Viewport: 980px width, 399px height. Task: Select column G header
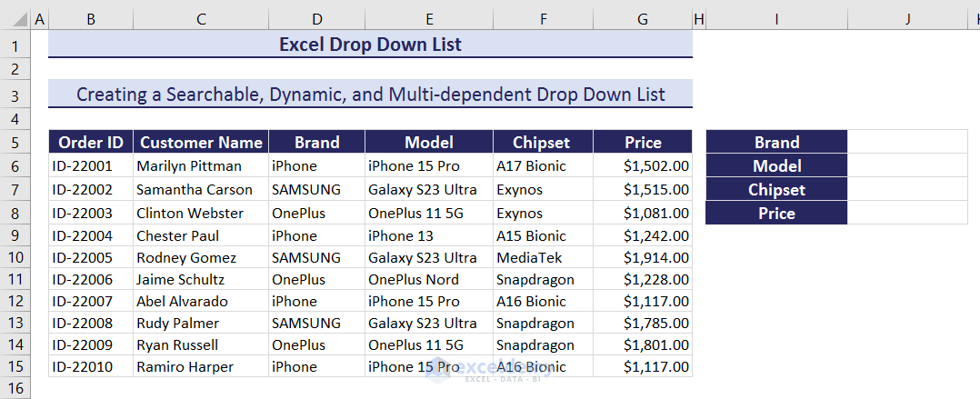pyautogui.click(x=643, y=18)
